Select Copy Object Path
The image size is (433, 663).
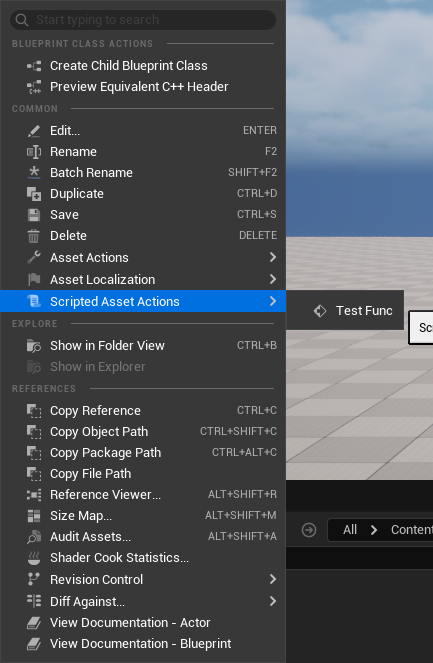coord(143,432)
